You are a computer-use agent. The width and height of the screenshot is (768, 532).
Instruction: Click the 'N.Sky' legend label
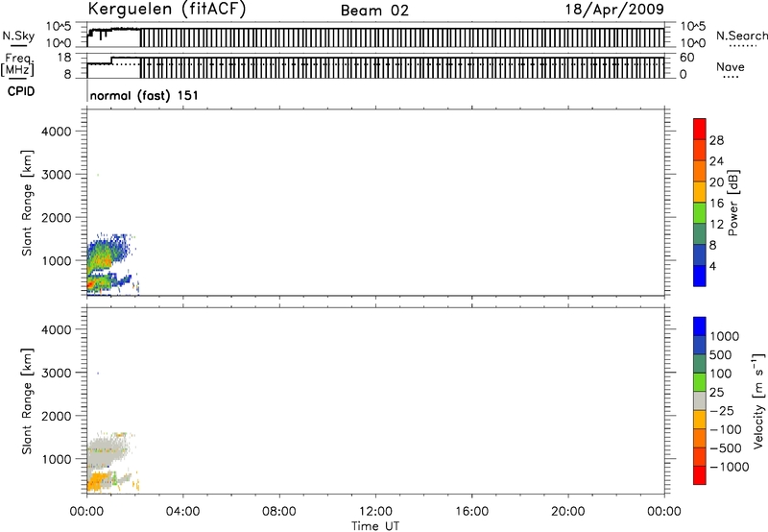click(x=18, y=36)
